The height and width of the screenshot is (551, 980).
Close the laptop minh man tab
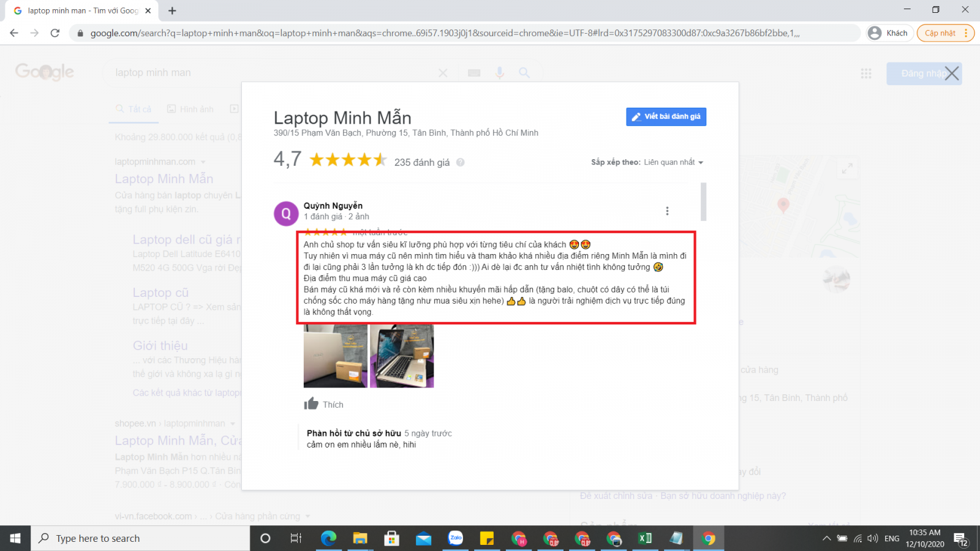tap(148, 10)
